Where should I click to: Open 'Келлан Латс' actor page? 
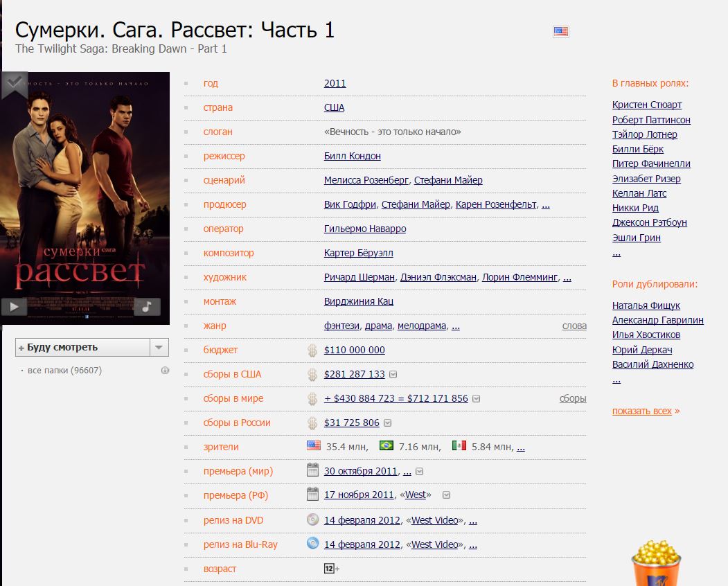coord(639,193)
